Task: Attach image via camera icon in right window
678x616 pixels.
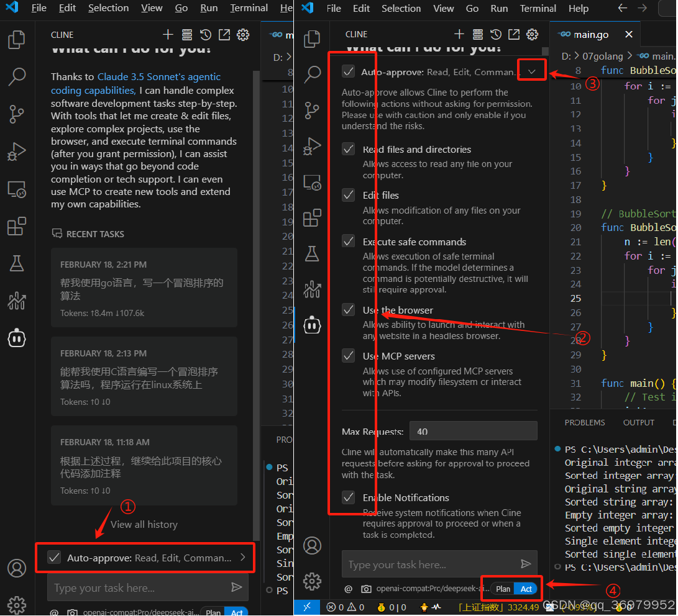Action: click(x=366, y=589)
